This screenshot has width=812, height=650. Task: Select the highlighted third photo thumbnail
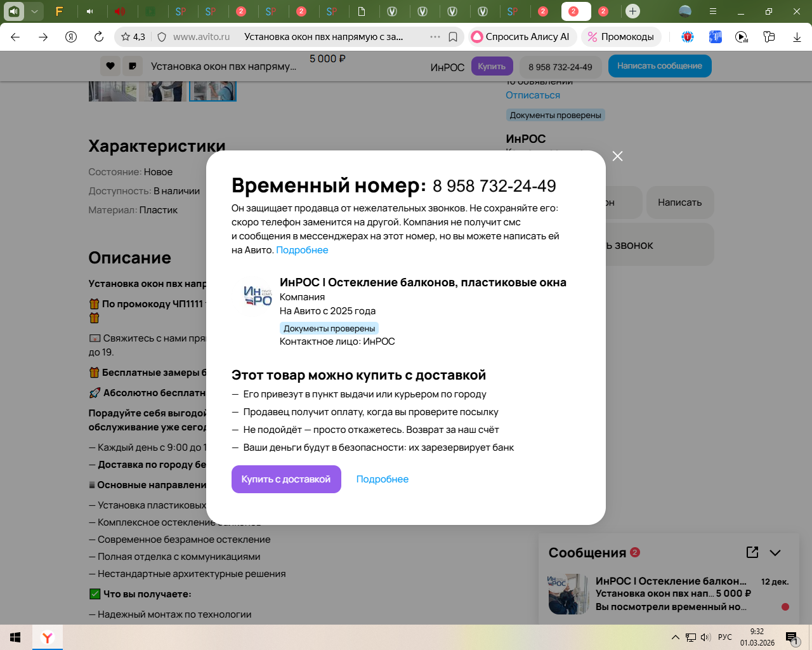click(213, 91)
